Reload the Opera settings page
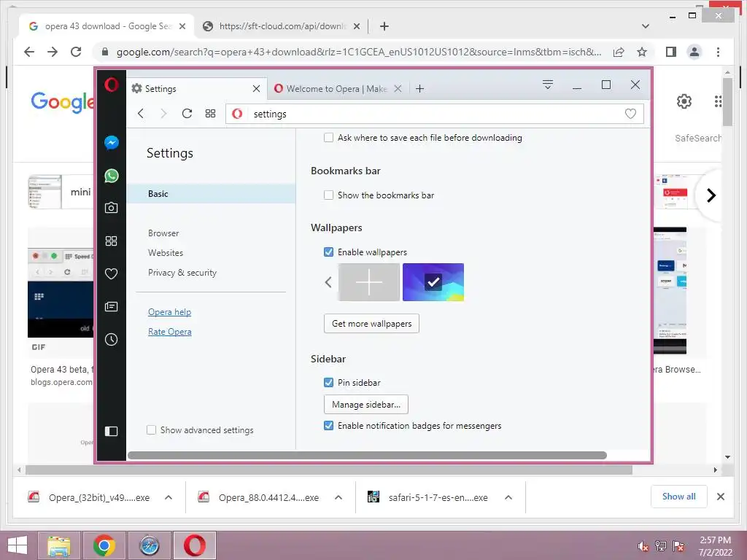 click(x=187, y=113)
